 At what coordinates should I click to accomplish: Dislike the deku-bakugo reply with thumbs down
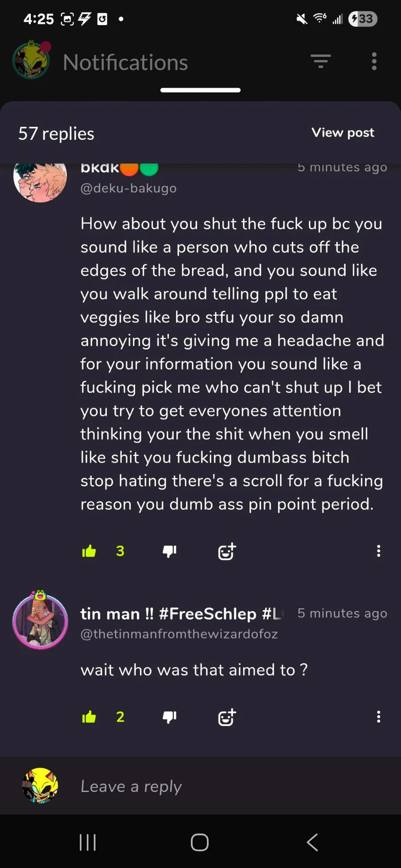click(x=169, y=551)
